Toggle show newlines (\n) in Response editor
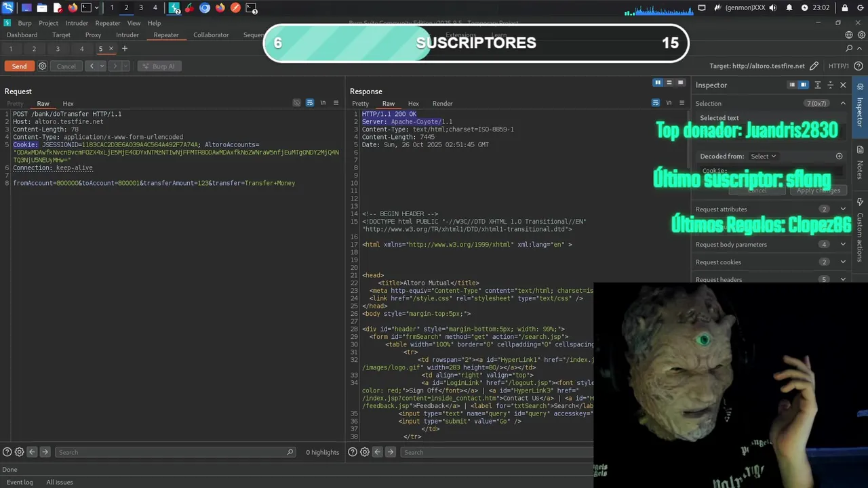 pos(669,103)
